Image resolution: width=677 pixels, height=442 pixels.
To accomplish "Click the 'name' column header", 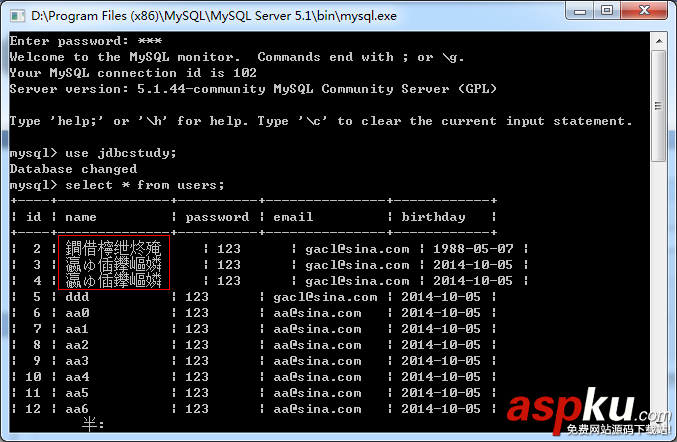I will click(x=81, y=217).
